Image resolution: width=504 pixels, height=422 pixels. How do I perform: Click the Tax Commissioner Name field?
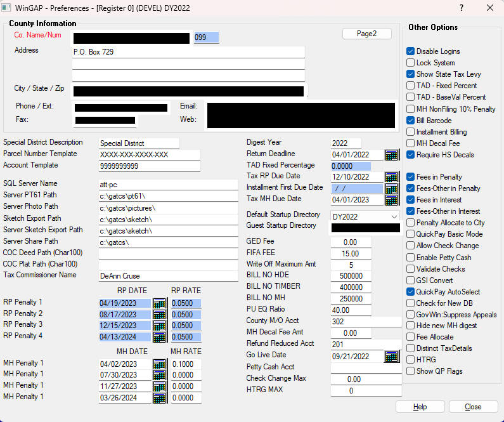tap(168, 276)
